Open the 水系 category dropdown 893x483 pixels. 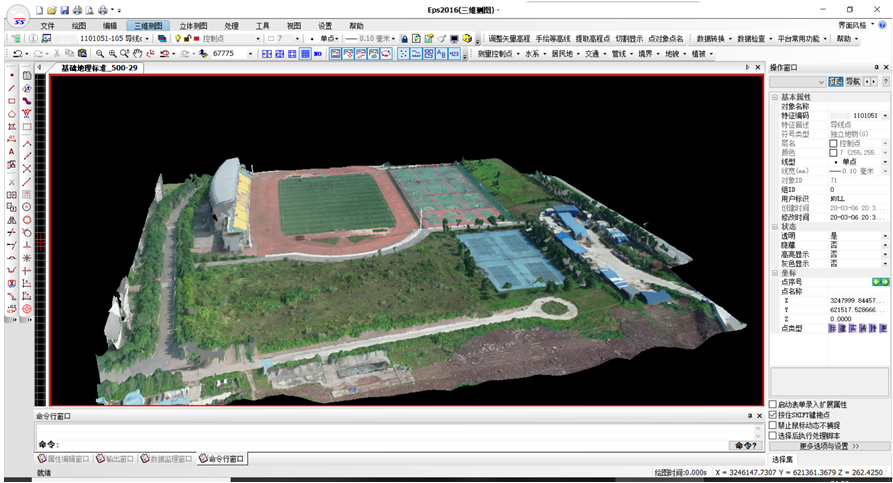pos(535,54)
